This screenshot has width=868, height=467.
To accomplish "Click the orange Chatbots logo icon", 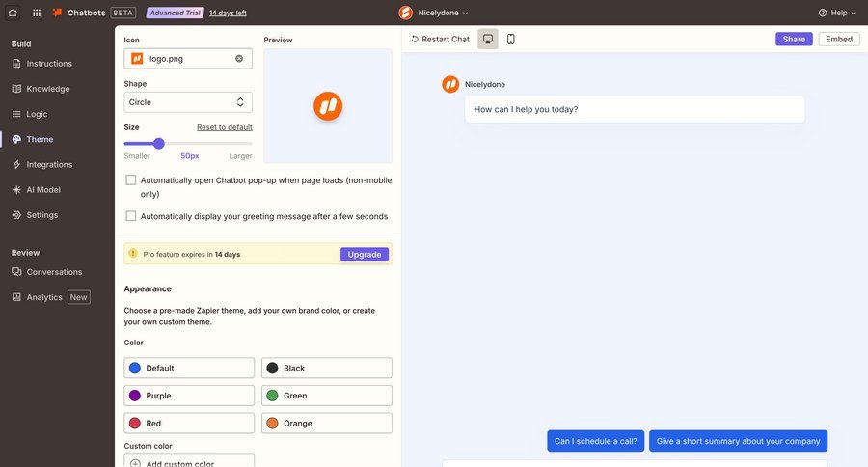I will pyautogui.click(x=57, y=13).
